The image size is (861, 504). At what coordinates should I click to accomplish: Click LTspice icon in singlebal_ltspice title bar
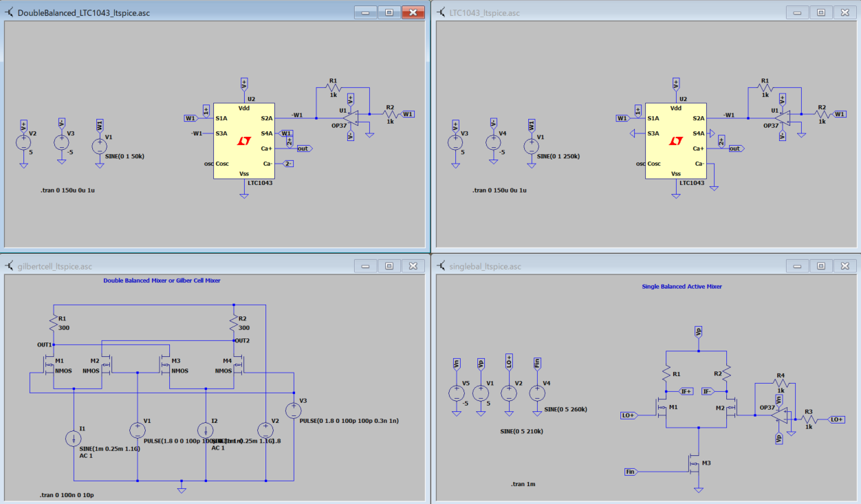(x=442, y=266)
